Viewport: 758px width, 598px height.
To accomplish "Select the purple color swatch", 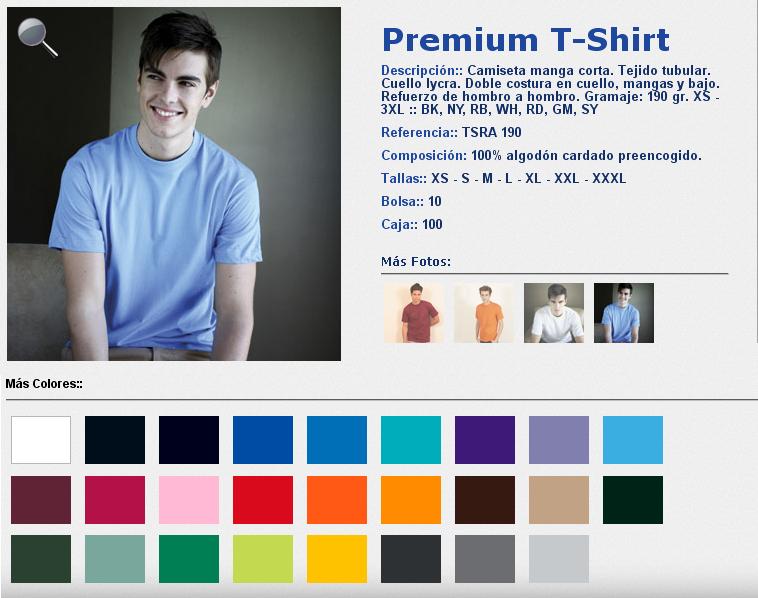I will click(x=485, y=440).
